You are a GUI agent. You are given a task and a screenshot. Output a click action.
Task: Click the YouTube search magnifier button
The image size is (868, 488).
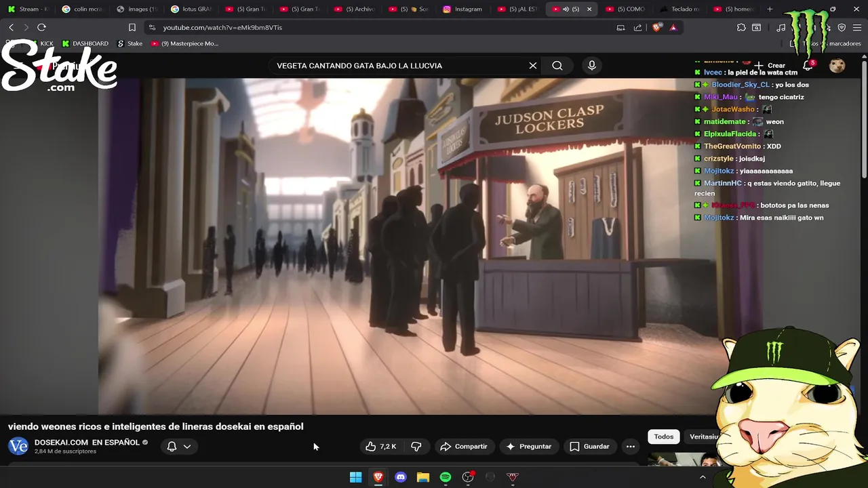[x=557, y=66]
